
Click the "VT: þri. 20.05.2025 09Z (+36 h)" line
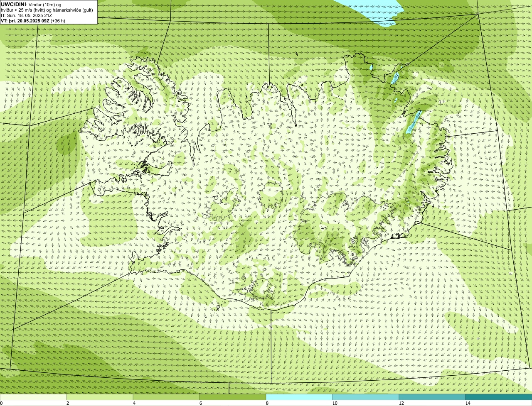tap(33, 20)
